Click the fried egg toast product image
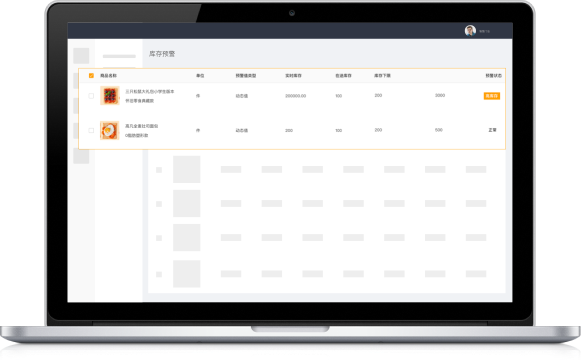This screenshot has width=581, height=361. (110, 130)
